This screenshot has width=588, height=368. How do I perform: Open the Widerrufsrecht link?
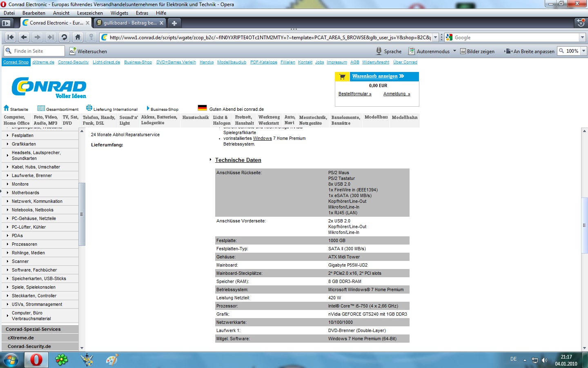(x=375, y=62)
